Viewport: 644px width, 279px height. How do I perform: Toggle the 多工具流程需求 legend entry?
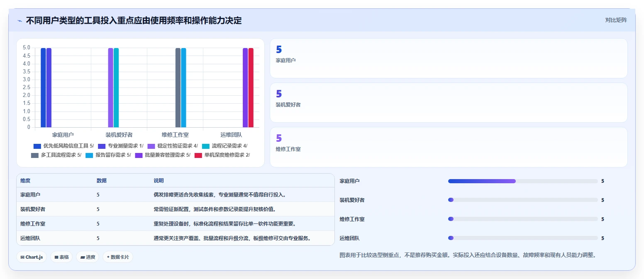[56, 155]
